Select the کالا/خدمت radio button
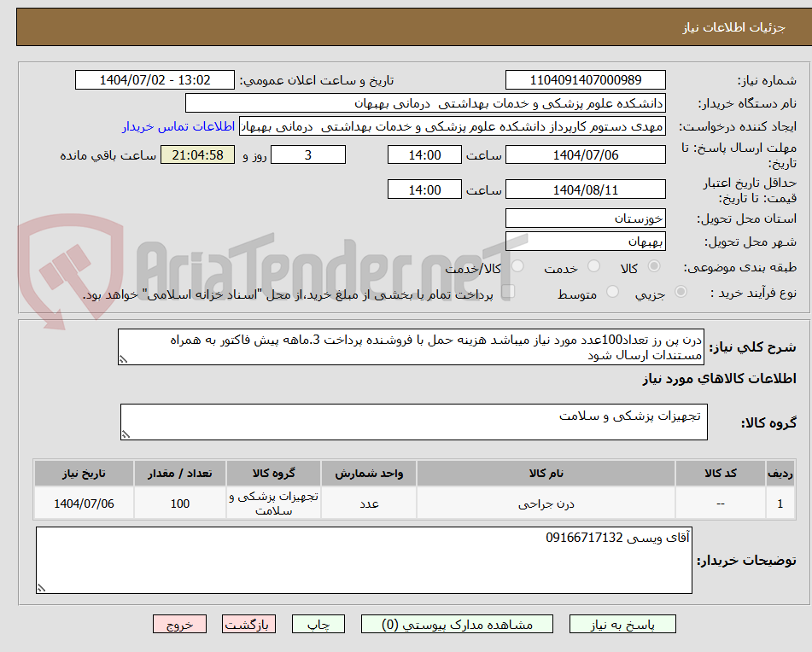The width and height of the screenshot is (812, 652). (x=517, y=266)
